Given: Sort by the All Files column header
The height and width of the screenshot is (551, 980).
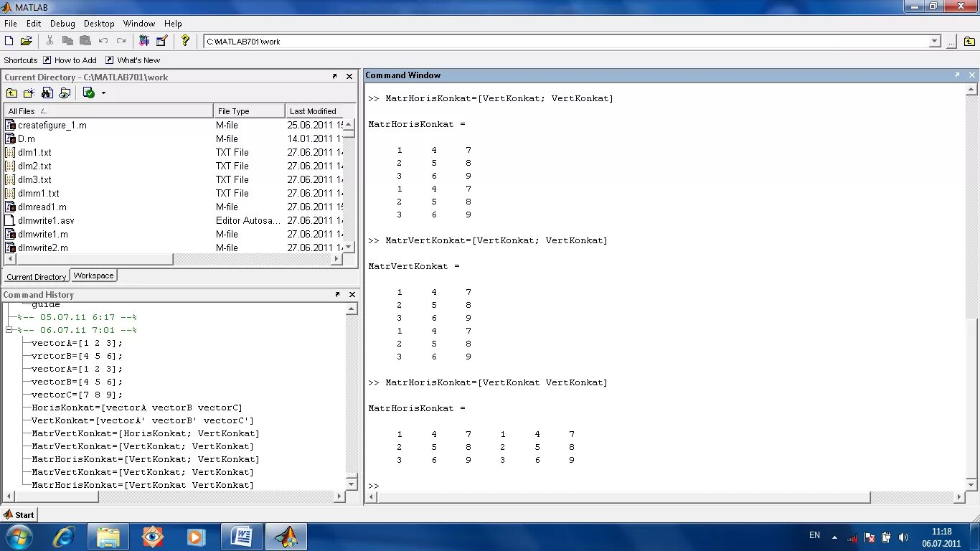Looking at the screenshot, I should click(x=109, y=111).
